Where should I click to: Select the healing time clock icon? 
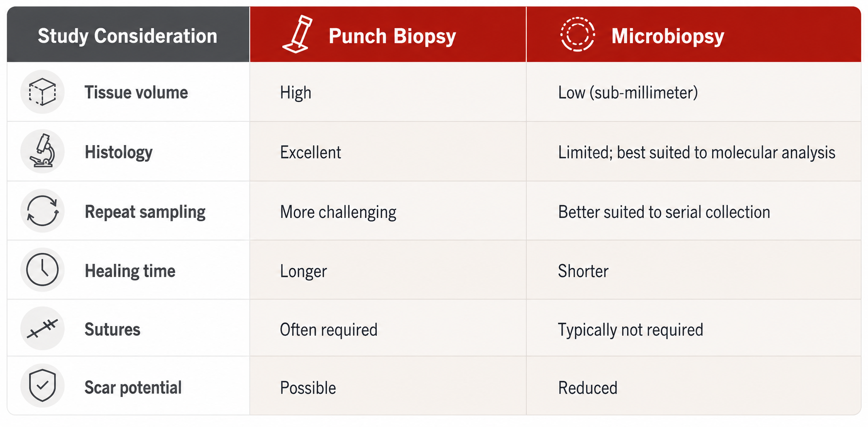point(42,270)
